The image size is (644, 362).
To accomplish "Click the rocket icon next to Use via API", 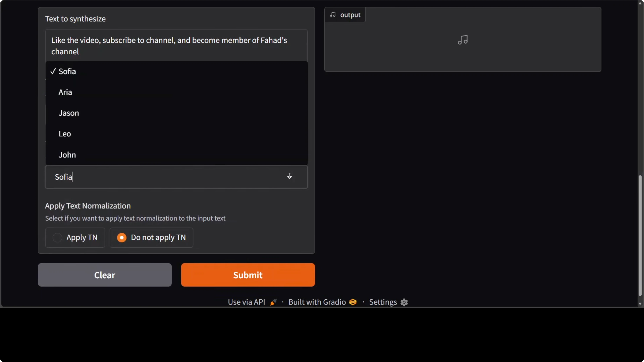I will click(x=273, y=302).
